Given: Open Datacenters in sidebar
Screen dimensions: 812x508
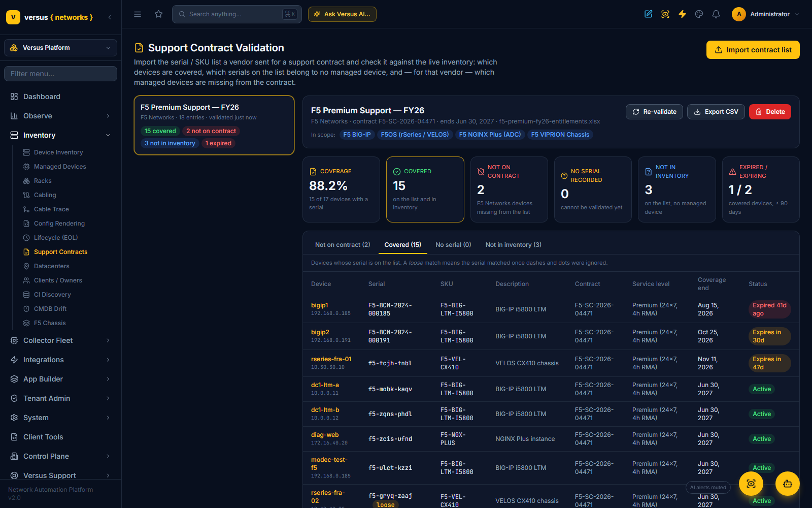Looking at the screenshot, I should pos(51,266).
